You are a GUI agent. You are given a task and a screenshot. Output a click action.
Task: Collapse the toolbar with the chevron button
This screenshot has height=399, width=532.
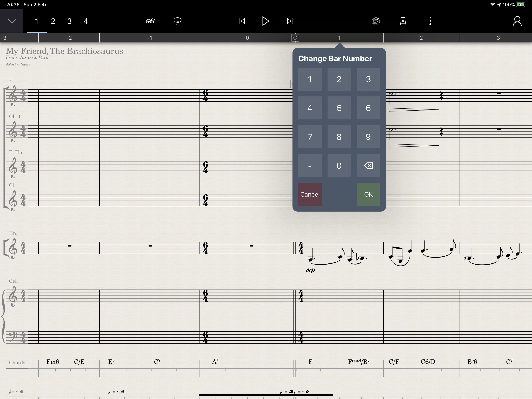pyautogui.click(x=11, y=21)
